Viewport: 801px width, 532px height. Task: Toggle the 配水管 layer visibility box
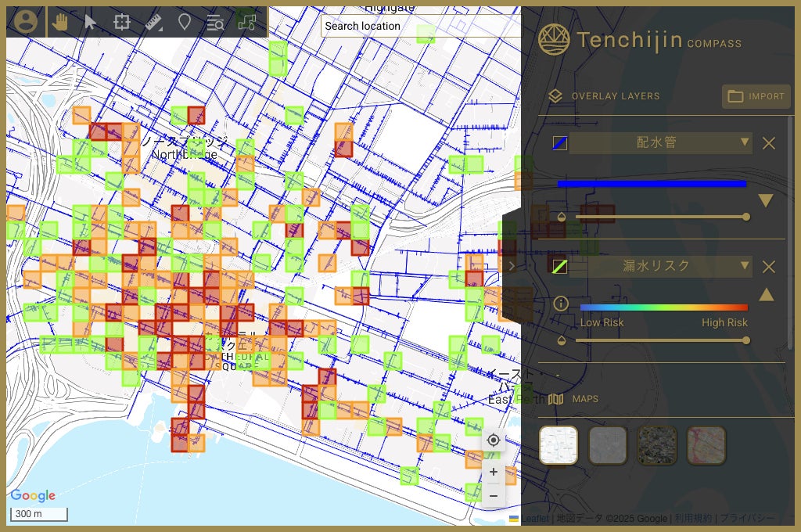tap(559, 143)
